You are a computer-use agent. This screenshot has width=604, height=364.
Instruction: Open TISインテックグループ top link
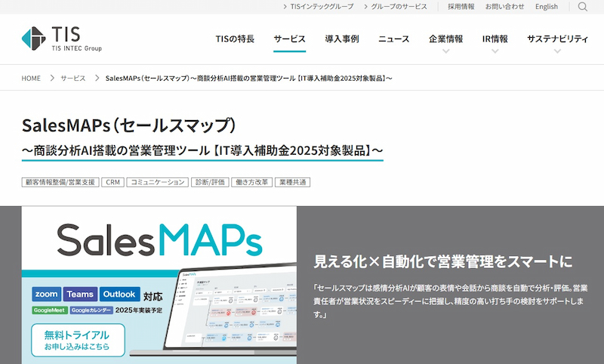pos(319,7)
